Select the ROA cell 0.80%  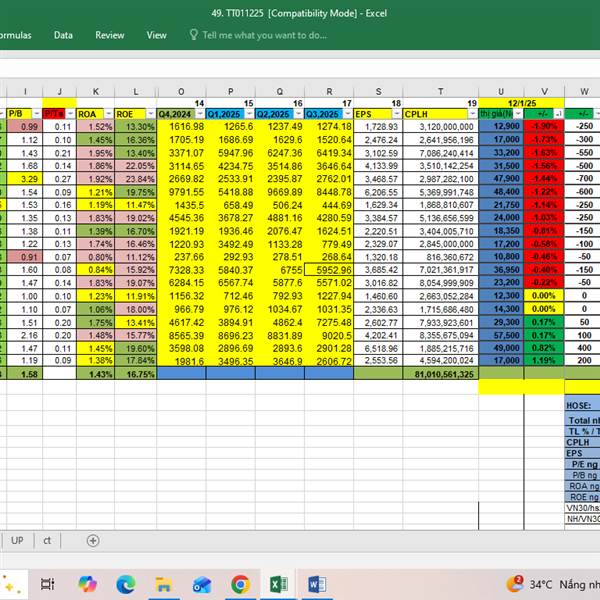(x=96, y=257)
